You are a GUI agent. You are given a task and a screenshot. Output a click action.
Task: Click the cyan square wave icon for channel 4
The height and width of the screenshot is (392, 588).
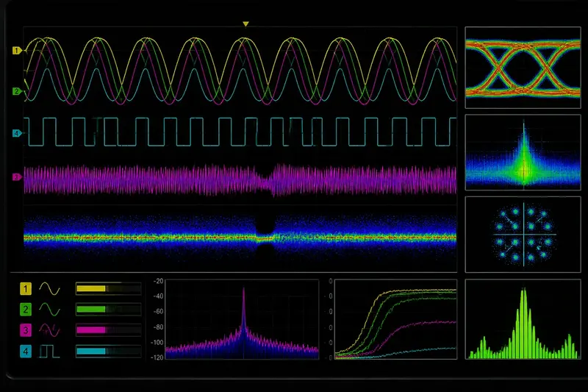(x=49, y=352)
